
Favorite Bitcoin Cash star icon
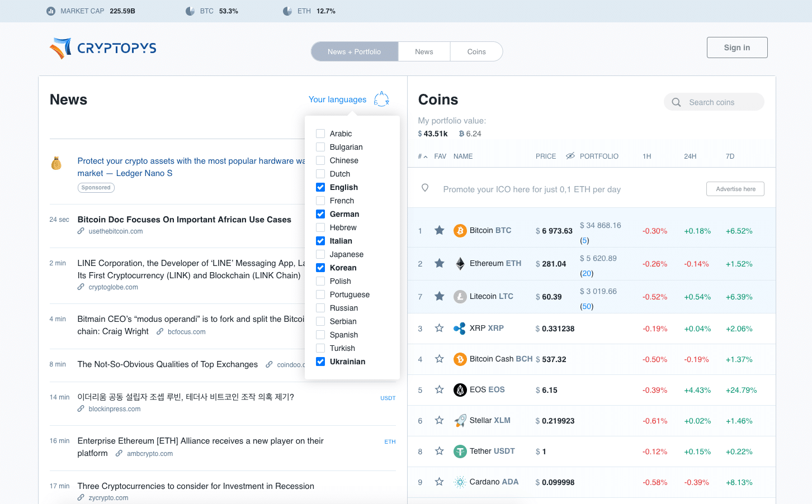click(440, 359)
